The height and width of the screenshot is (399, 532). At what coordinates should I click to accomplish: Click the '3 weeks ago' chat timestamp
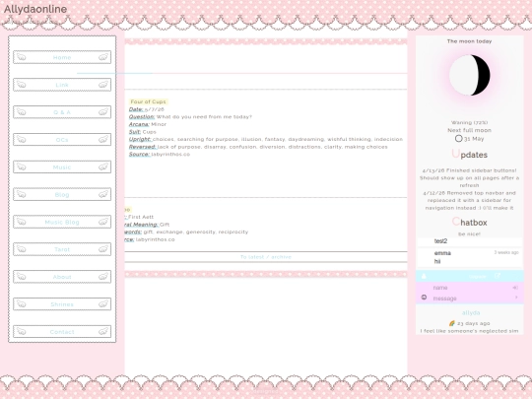tap(506, 252)
